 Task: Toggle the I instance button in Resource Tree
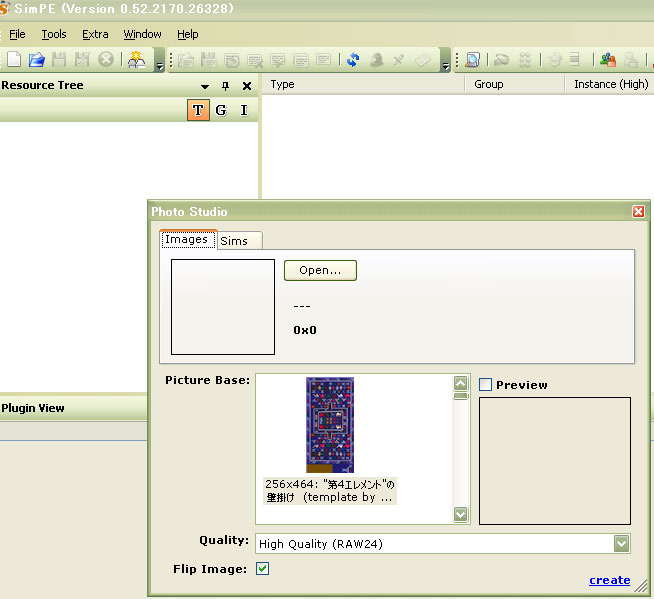click(x=243, y=110)
